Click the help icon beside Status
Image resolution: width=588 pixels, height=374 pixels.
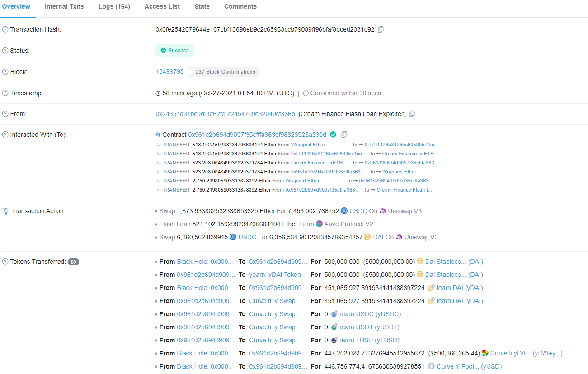5,51
